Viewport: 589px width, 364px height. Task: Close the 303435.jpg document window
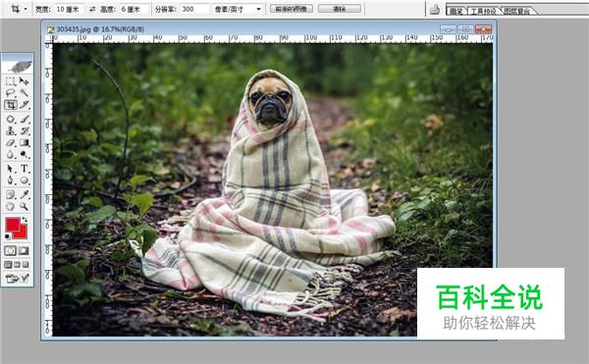483,28
